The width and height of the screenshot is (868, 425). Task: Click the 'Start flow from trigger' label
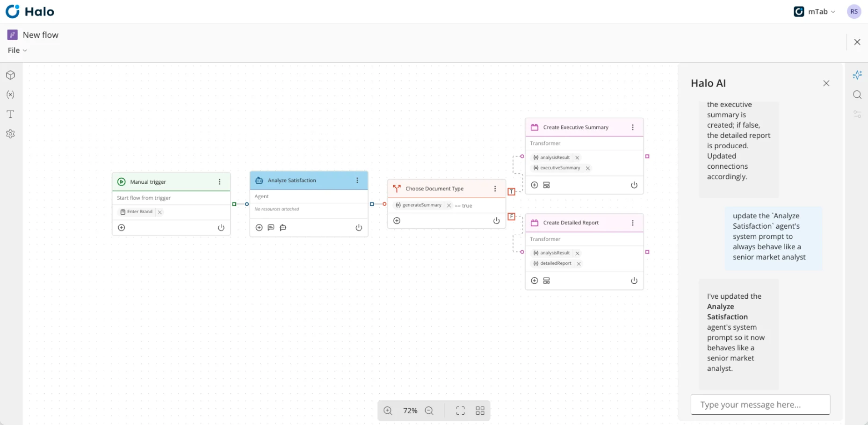coord(144,198)
